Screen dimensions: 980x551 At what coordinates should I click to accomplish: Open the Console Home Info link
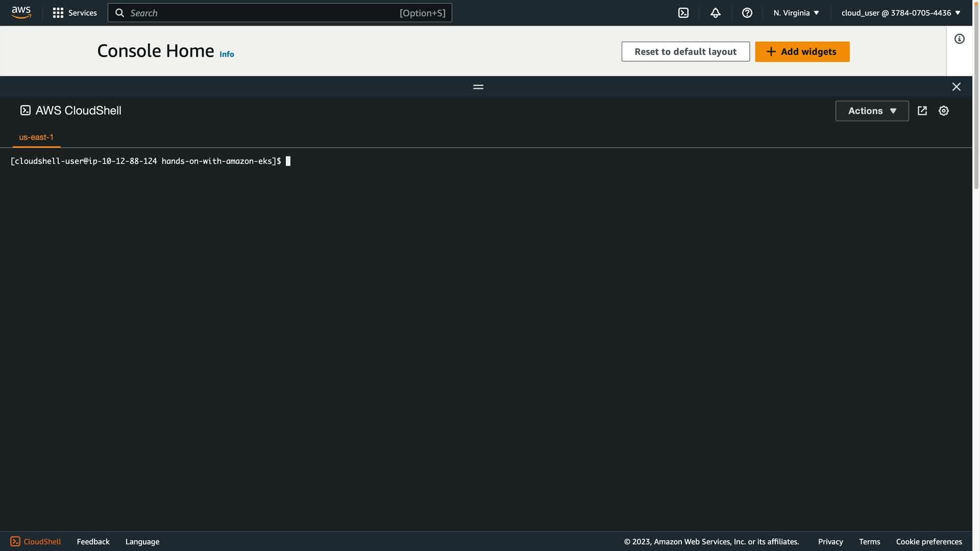227,54
